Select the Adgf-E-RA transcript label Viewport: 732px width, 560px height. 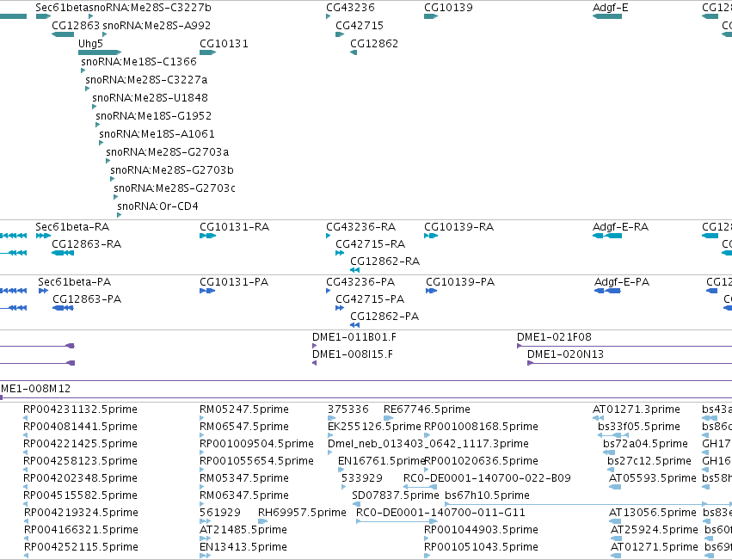point(620,227)
